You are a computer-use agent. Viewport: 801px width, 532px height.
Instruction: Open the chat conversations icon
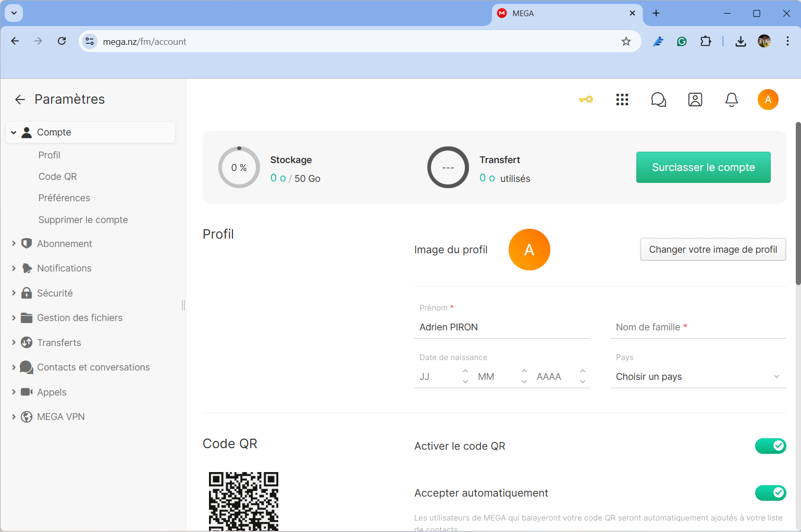click(658, 100)
